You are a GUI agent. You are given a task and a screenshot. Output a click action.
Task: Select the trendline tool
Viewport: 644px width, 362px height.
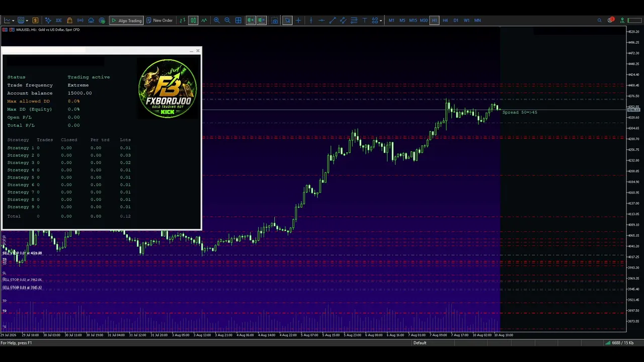tap(333, 20)
